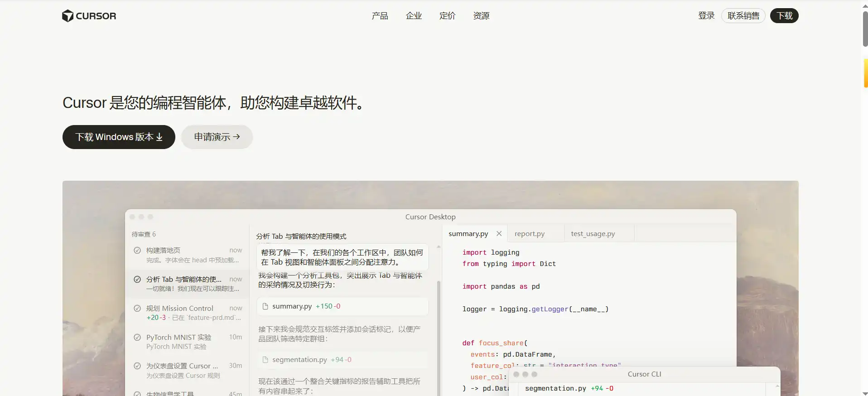Screen dimensions: 868x396
Task: Click file icon of segmentation.py card
Action: [265, 360]
